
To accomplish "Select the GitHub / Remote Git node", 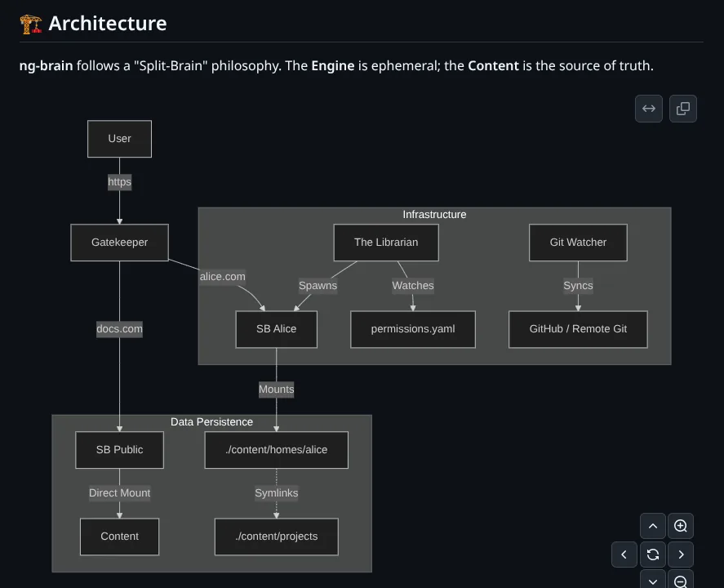I will [x=578, y=329].
